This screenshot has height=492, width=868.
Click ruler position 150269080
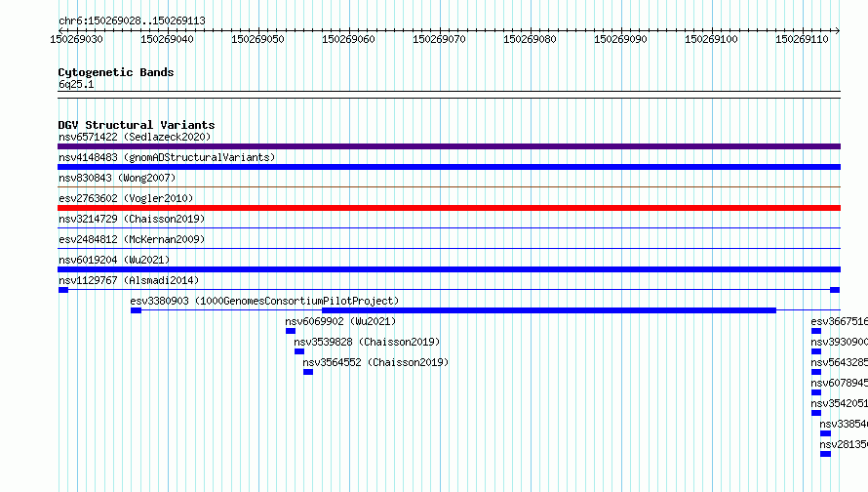(530, 39)
